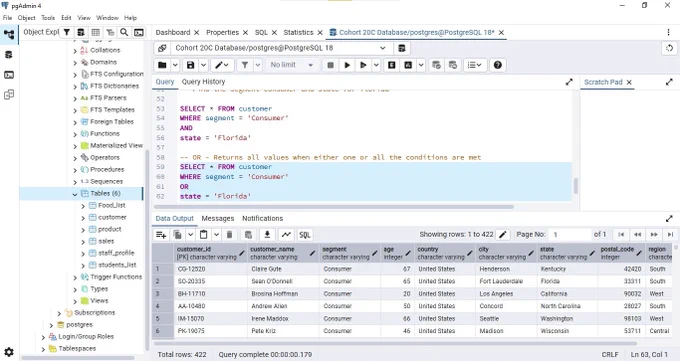This screenshot has width=680, height=361.
Task: Close the Scratch Pad panel
Action: pyautogui.click(x=629, y=82)
